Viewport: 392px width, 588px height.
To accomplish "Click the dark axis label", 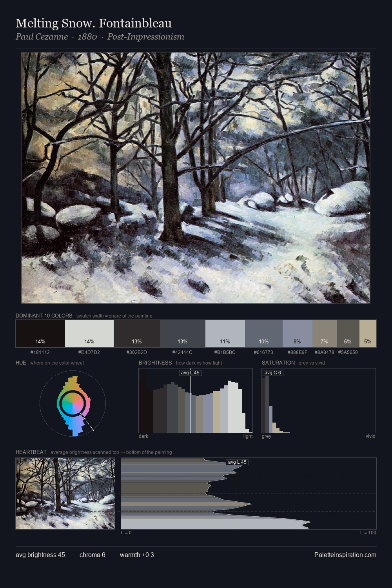I will 143,436.
